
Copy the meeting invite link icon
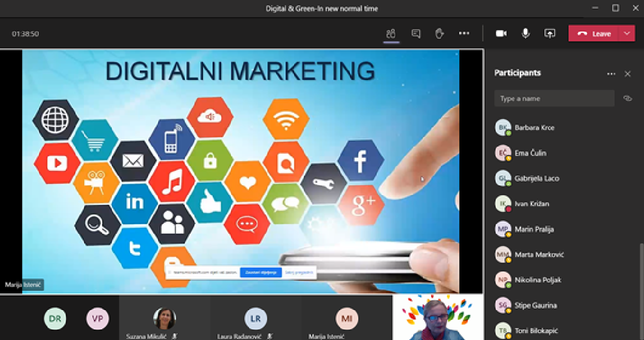click(x=627, y=99)
